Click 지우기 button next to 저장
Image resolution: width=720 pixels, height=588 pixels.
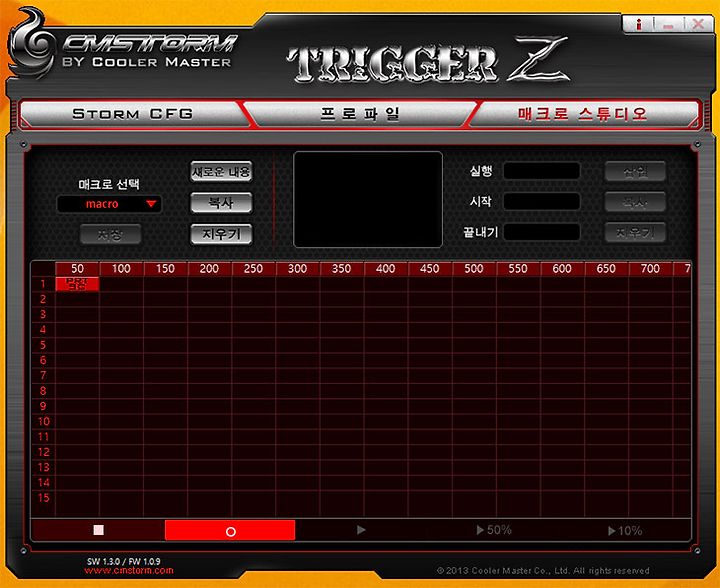pos(221,234)
